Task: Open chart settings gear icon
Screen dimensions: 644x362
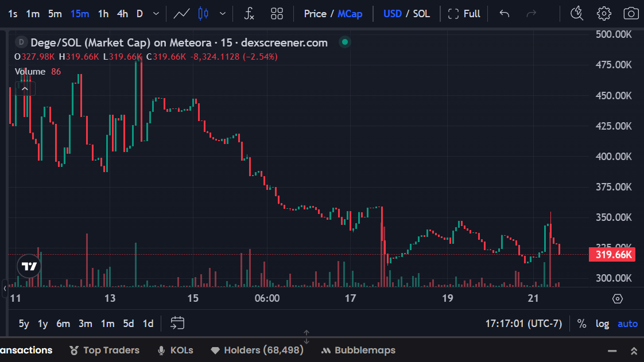Action: point(604,14)
